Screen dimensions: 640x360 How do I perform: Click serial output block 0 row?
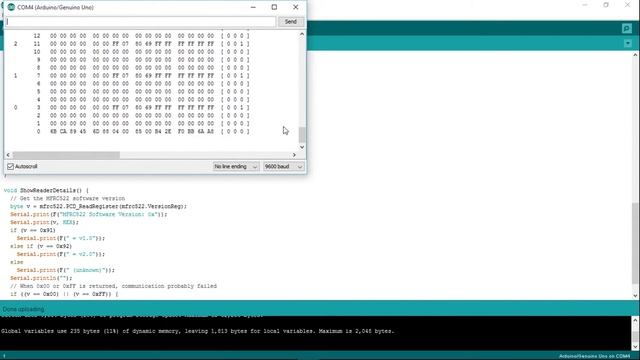(143, 131)
